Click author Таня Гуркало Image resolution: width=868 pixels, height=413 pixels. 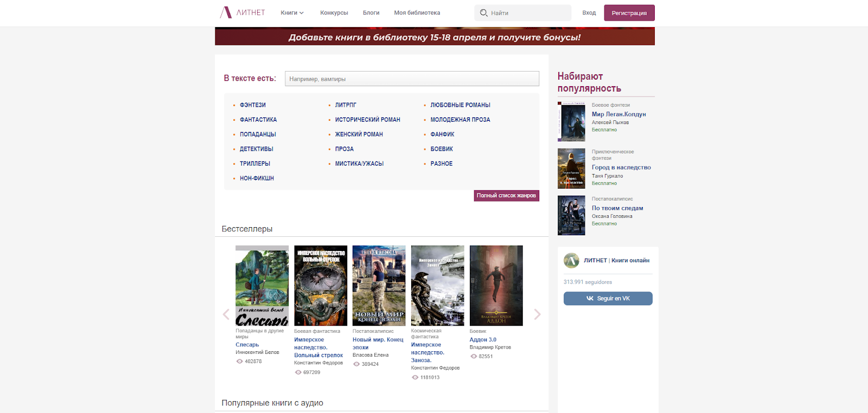click(608, 176)
